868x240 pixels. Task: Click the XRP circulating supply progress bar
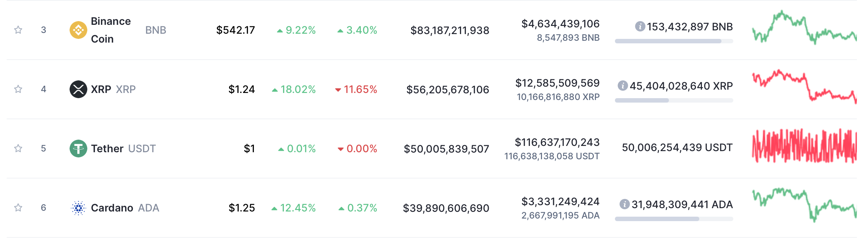[674, 100]
